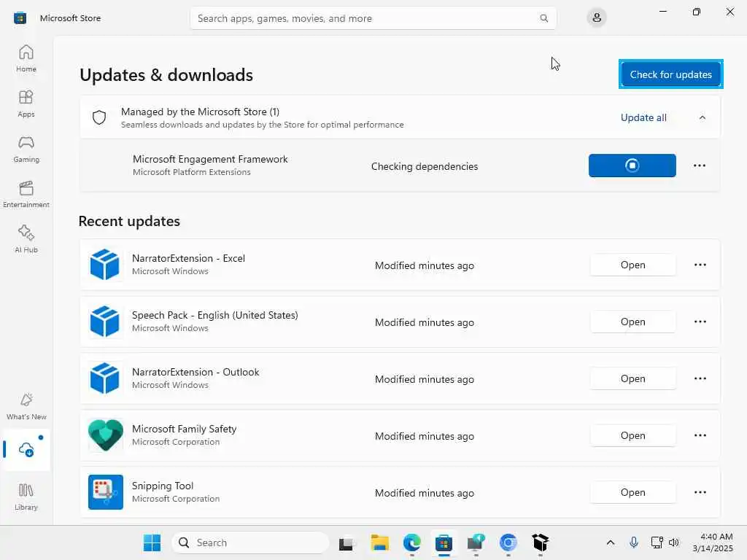Click 'Microsoft Family Safety' name text
The image size is (747, 560).
pyautogui.click(x=184, y=429)
